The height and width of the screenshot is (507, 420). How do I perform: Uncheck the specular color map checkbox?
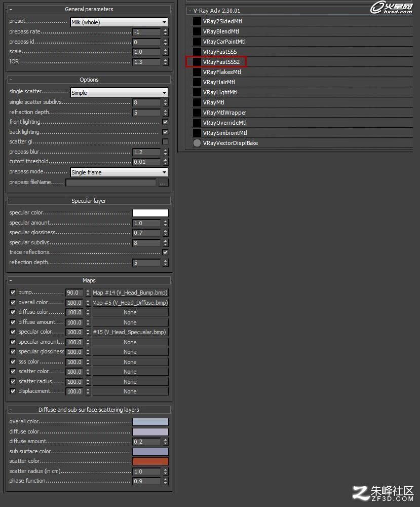tap(13, 332)
